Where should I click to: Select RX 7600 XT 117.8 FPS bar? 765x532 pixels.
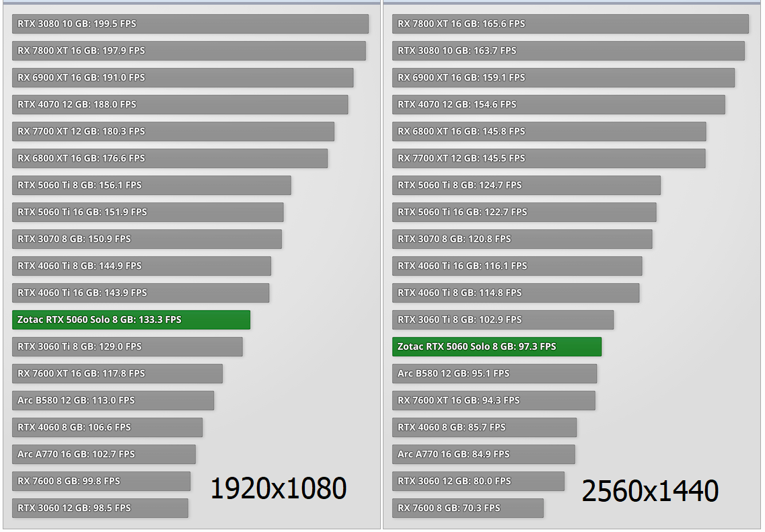tap(117, 373)
